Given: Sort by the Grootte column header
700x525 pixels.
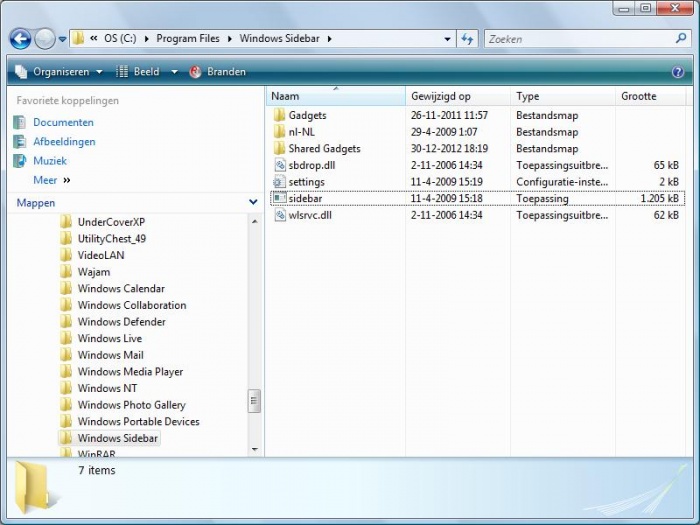Looking at the screenshot, I should click(x=650, y=96).
